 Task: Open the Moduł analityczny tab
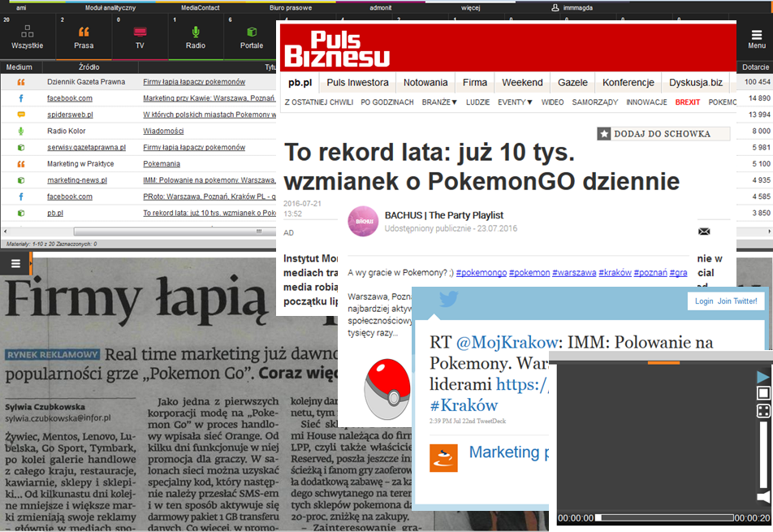(x=110, y=8)
